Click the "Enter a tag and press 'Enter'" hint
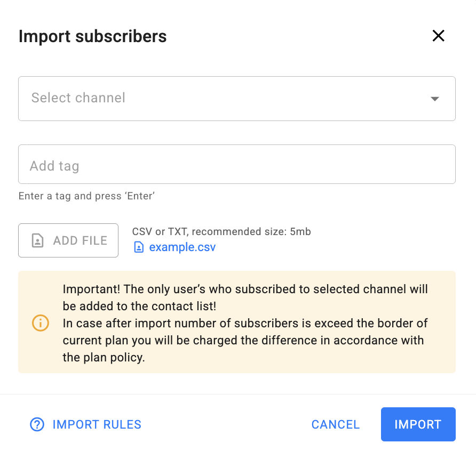The width and height of the screenshot is (476, 451). (x=86, y=196)
